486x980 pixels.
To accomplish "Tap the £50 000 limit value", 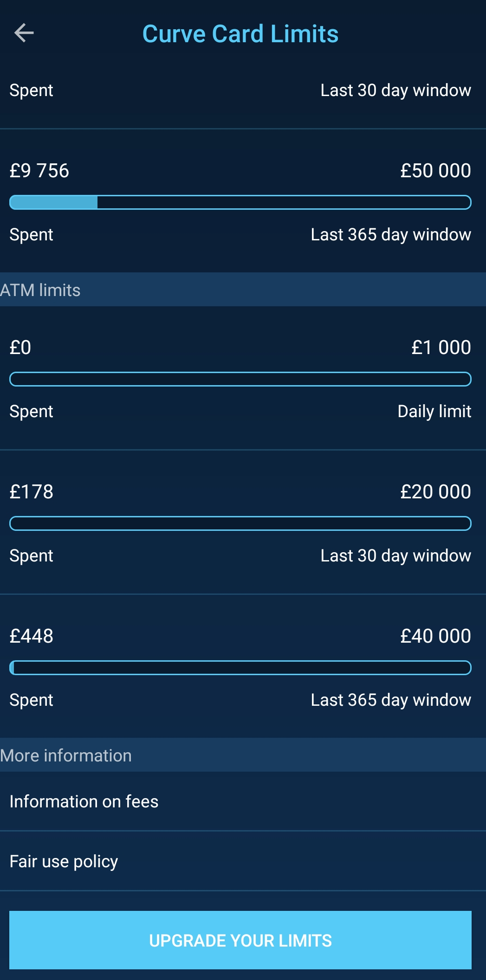I will (x=435, y=171).
